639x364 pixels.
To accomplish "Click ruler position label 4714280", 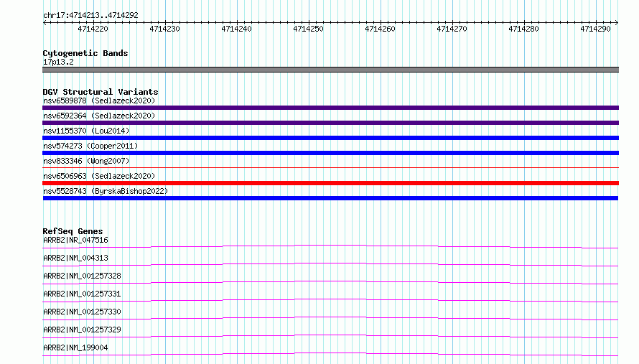I will [523, 29].
